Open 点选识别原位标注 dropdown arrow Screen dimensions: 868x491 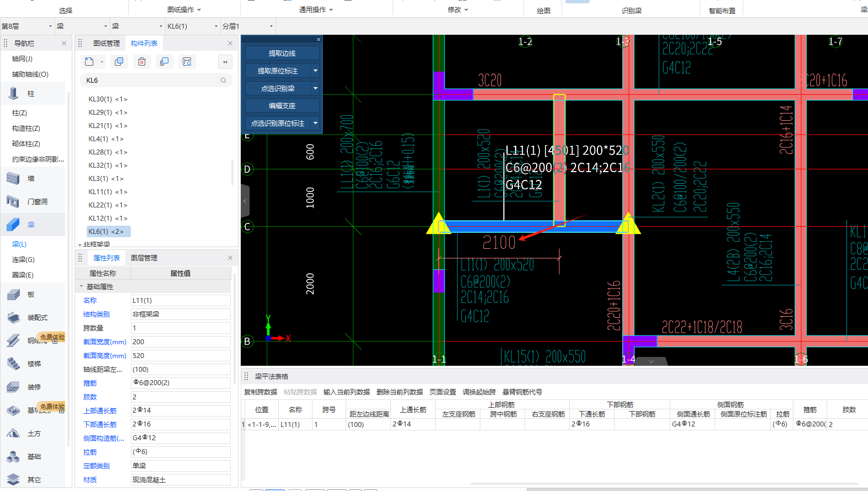pos(315,123)
